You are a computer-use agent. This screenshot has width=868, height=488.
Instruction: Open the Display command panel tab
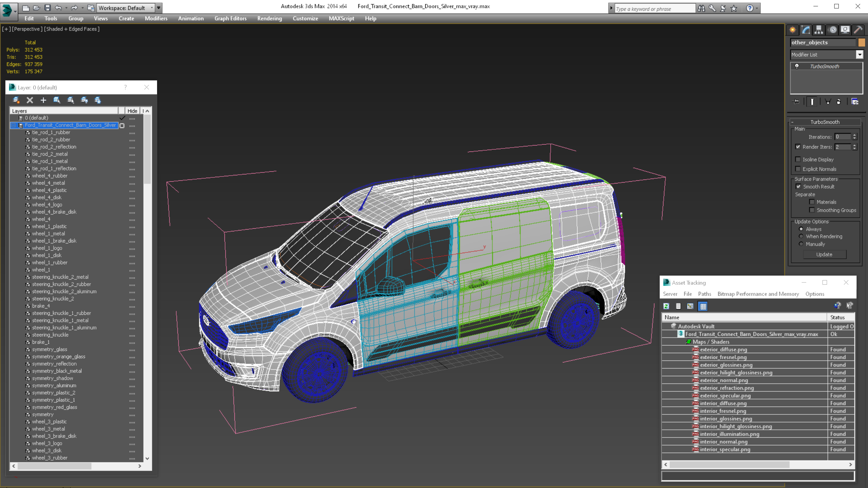845,30
